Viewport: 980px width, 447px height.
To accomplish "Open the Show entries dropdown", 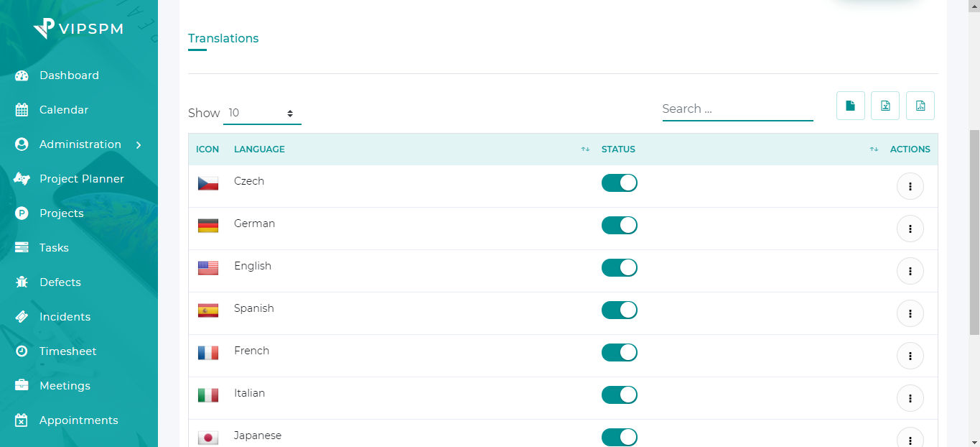I will tap(262, 113).
